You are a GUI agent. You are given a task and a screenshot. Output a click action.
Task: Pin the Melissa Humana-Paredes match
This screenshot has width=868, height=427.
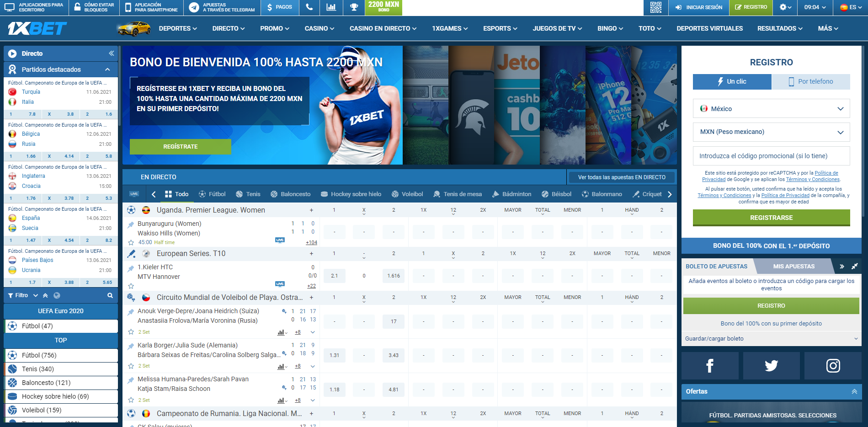tap(131, 379)
